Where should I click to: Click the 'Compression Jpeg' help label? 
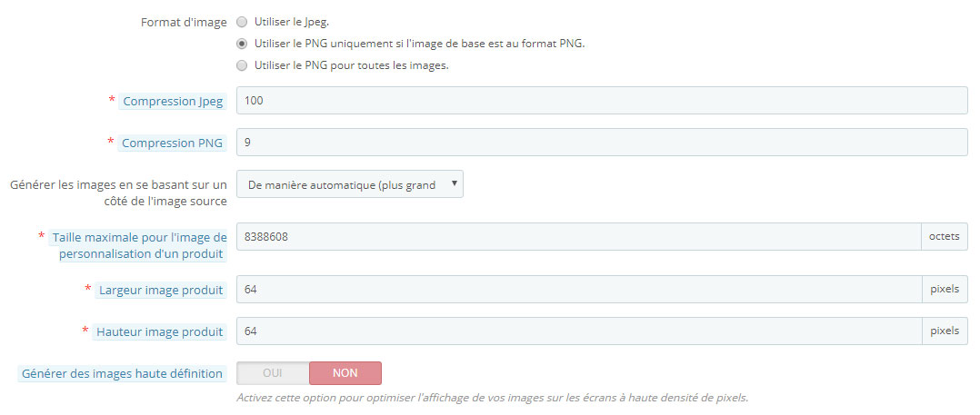click(x=173, y=102)
